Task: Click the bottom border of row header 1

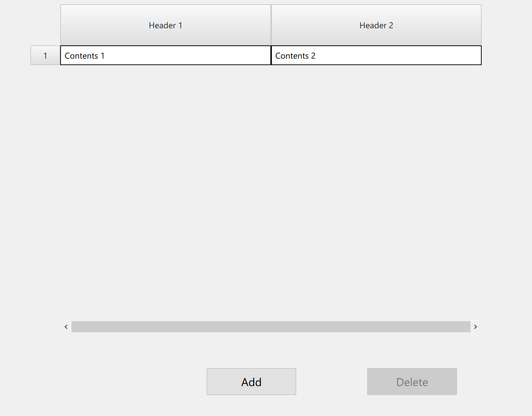Action: pos(45,65)
